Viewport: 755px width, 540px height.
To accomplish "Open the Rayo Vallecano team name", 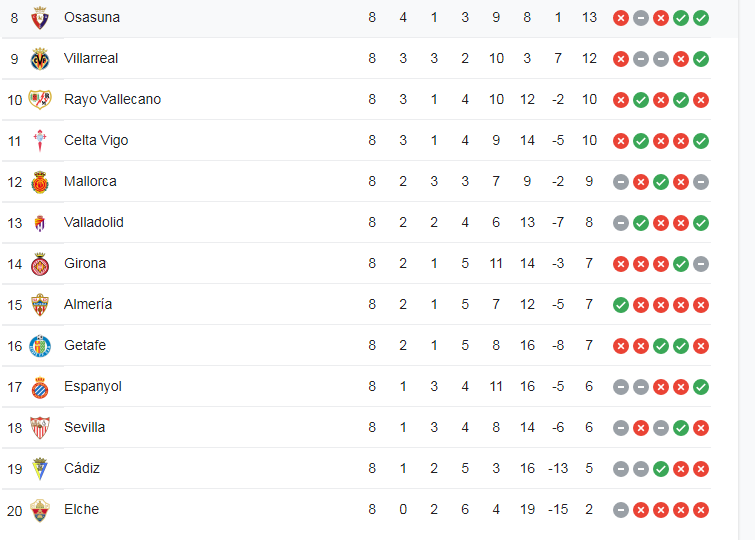I will point(112,99).
